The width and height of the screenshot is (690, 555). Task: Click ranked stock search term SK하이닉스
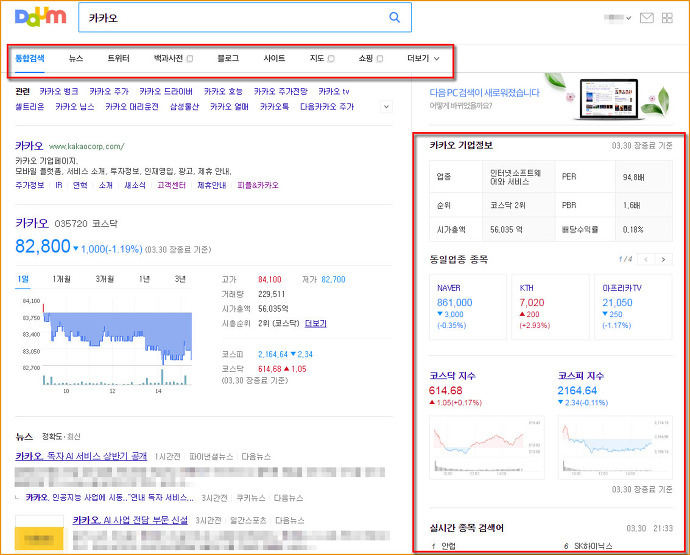coord(593,546)
